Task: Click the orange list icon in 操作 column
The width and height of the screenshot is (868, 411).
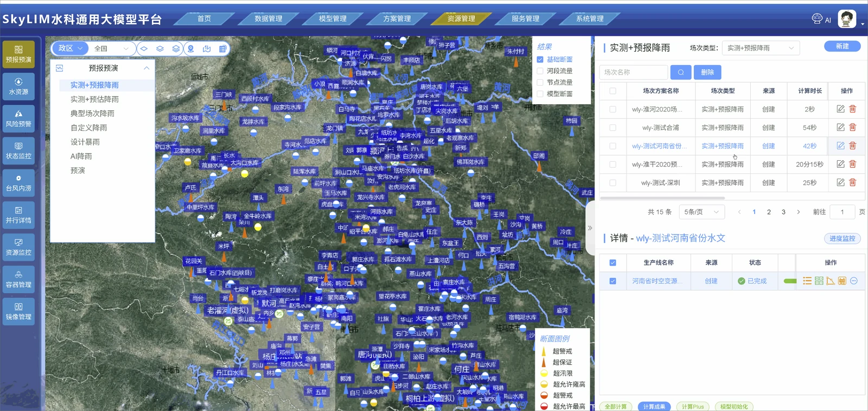Action: coord(807,281)
